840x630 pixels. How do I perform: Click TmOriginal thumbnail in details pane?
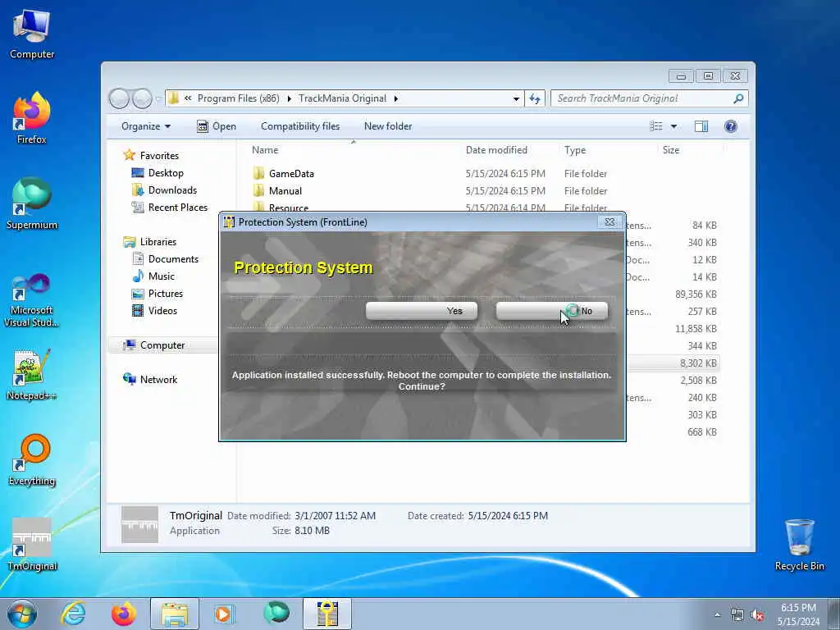139,524
